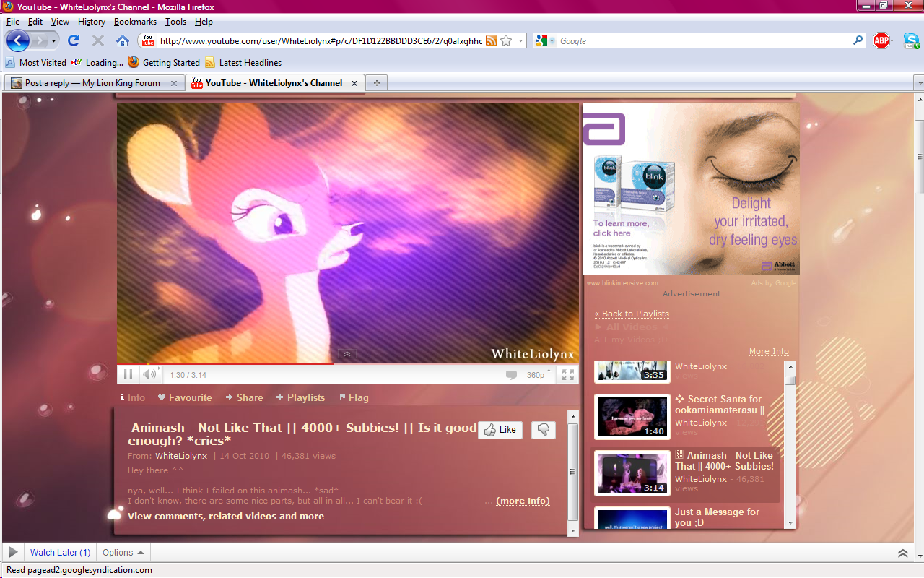Expand the Watch Later bar chevrons
The height and width of the screenshot is (578, 924).
click(x=902, y=553)
